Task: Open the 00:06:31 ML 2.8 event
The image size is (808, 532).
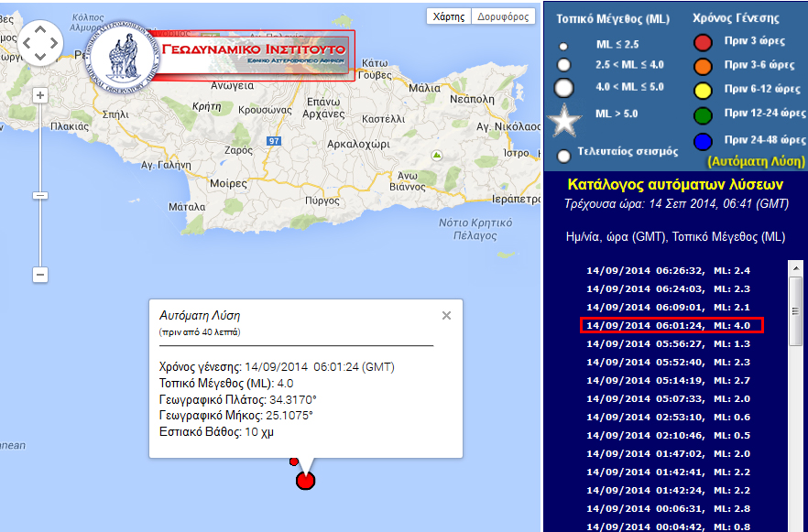Action: (x=669, y=508)
